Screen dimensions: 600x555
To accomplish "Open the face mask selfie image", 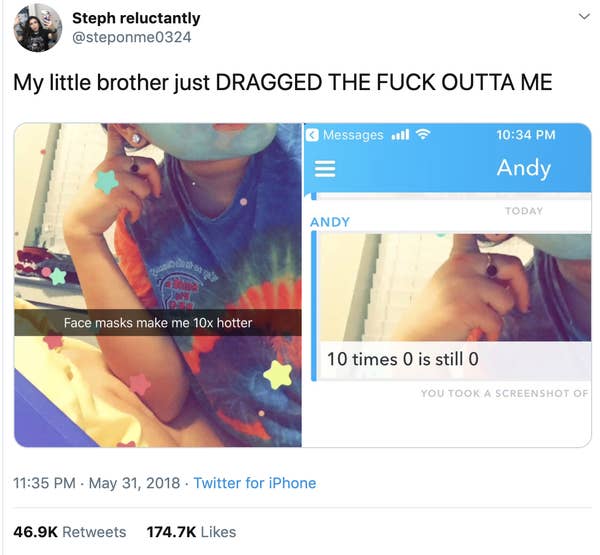I will [158, 285].
